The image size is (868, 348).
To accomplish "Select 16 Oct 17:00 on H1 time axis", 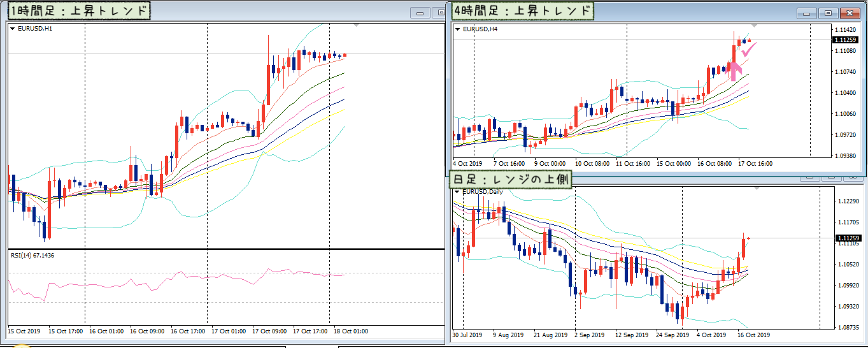I will tap(188, 331).
